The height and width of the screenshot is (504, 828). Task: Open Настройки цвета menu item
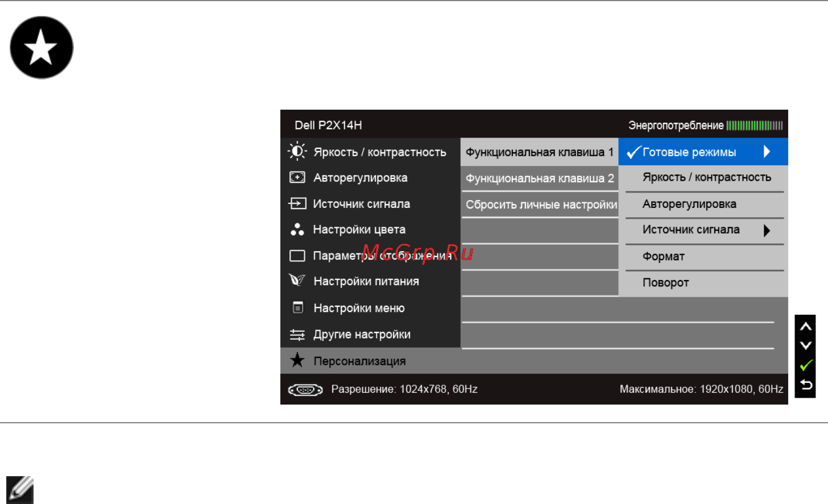[x=370, y=230]
